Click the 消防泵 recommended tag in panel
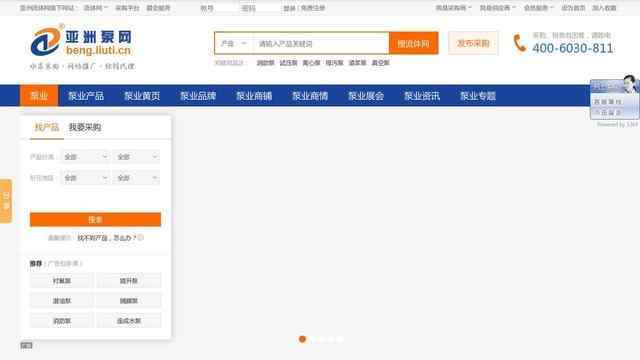 pos(62,321)
